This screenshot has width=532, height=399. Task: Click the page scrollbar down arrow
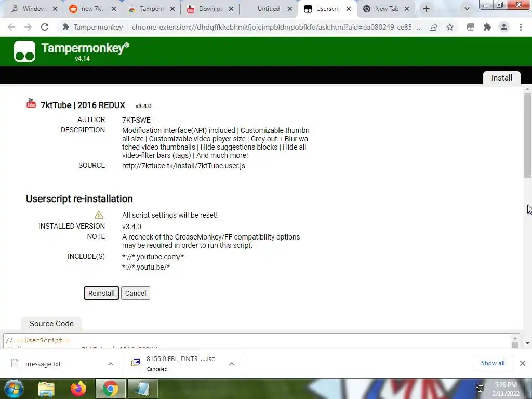(527, 343)
